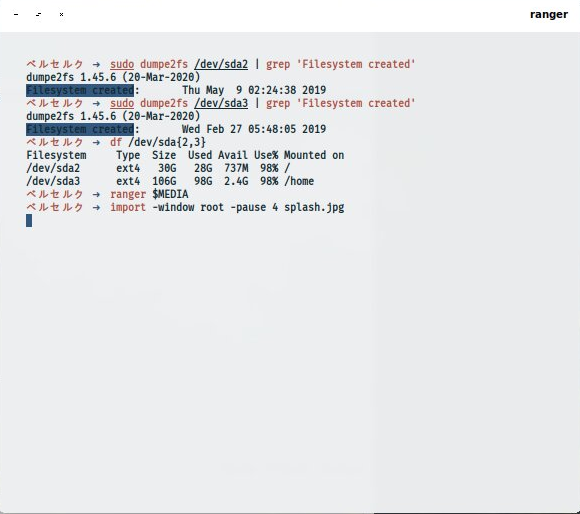
Task: Click the 'Mounted on' column header
Action: point(314,155)
